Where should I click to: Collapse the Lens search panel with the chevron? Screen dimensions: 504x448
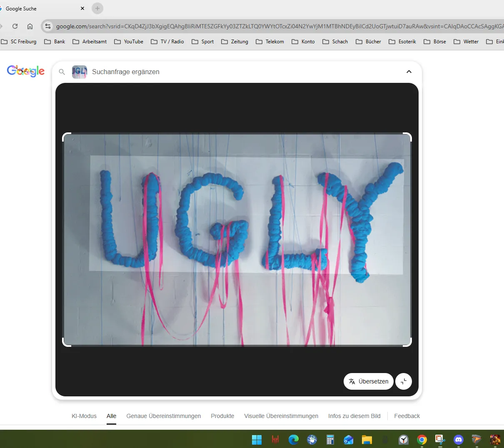pyautogui.click(x=409, y=72)
